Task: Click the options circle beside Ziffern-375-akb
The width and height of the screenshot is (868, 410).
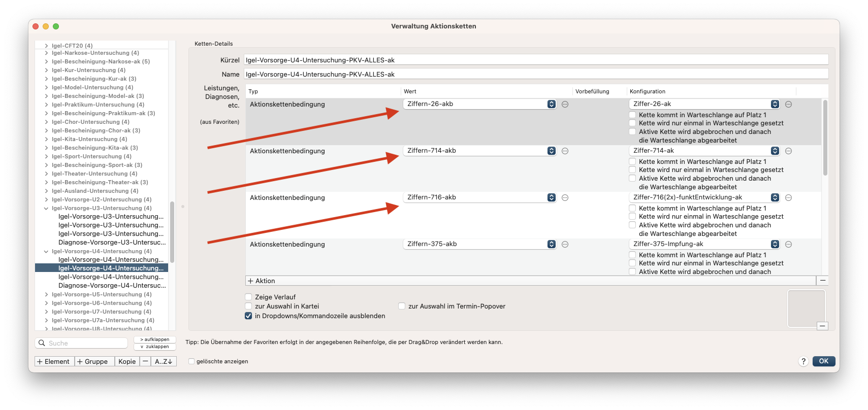Action: (x=565, y=244)
